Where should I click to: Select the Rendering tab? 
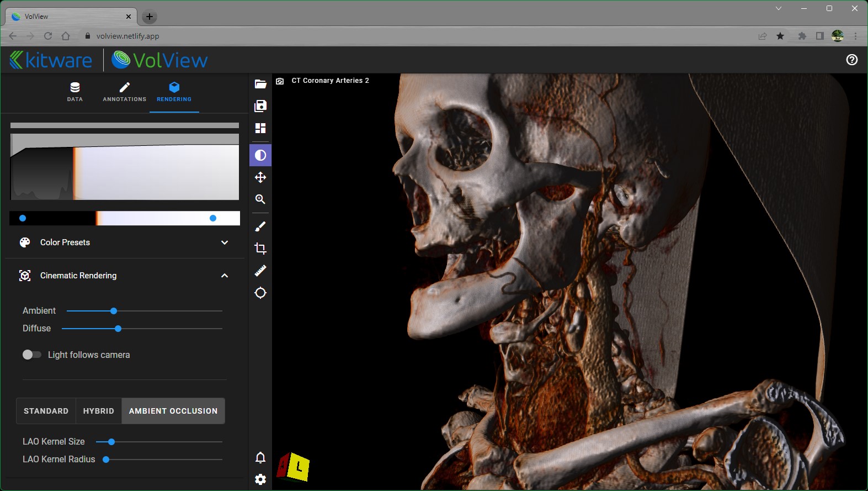[x=174, y=92]
